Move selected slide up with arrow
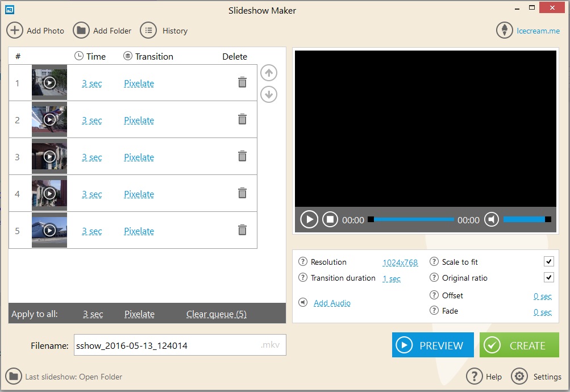 coord(269,73)
